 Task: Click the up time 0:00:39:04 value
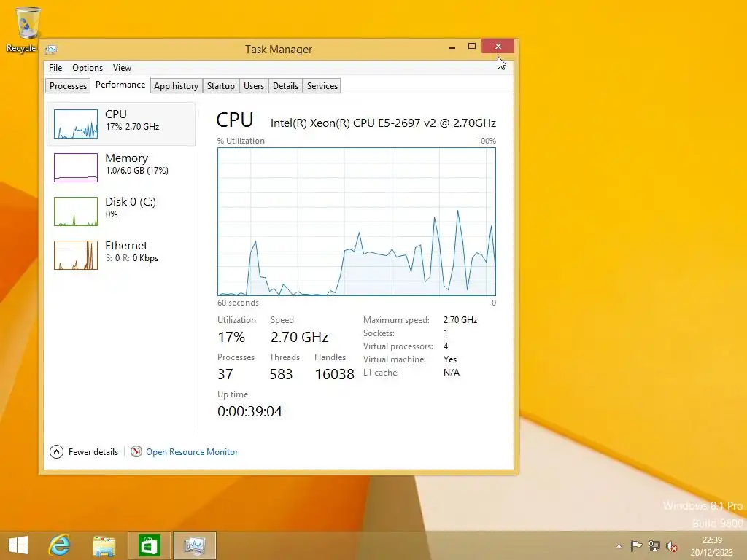coord(249,411)
